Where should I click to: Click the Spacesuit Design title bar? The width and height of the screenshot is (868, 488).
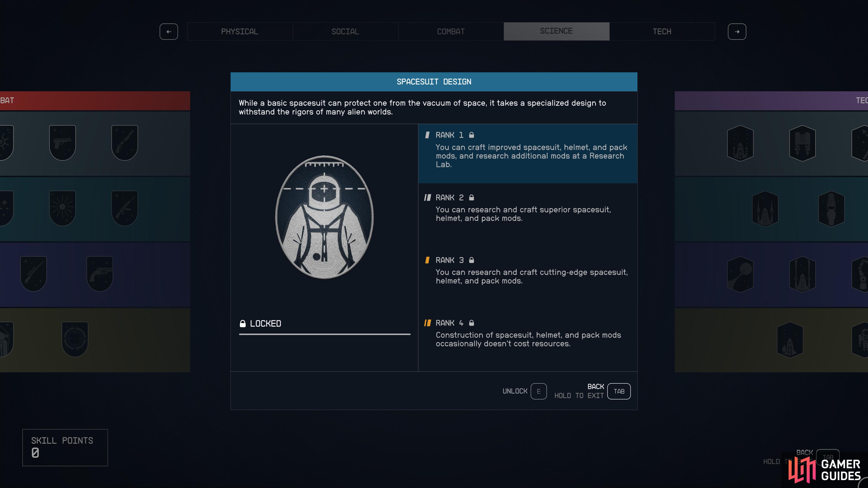434,82
